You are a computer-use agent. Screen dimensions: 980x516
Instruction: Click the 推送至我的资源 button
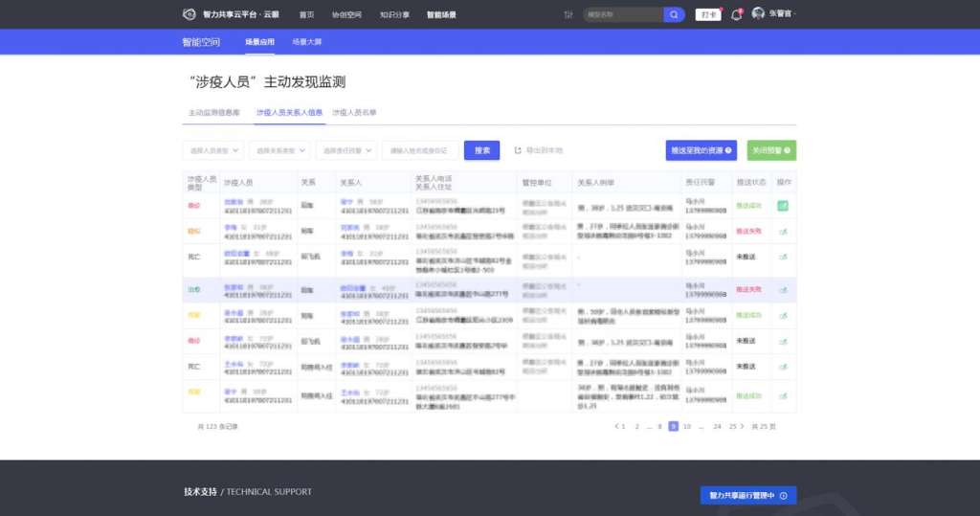tap(702, 150)
